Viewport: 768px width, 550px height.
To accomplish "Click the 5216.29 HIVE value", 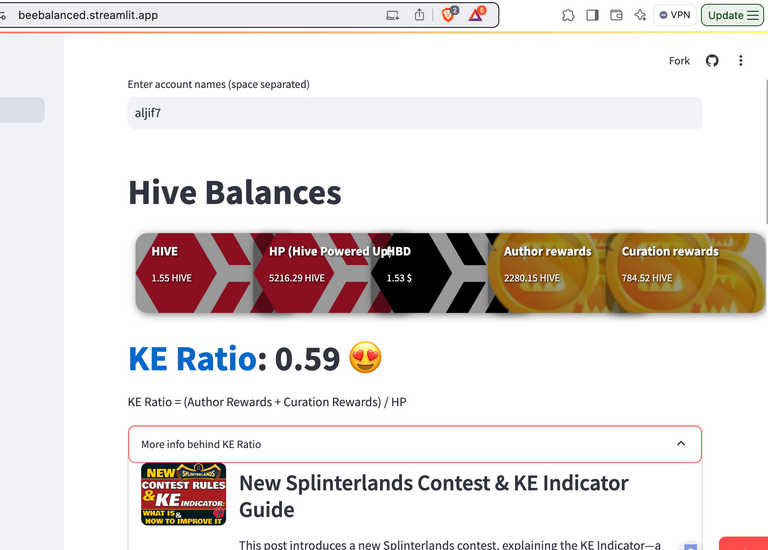I will (296, 278).
